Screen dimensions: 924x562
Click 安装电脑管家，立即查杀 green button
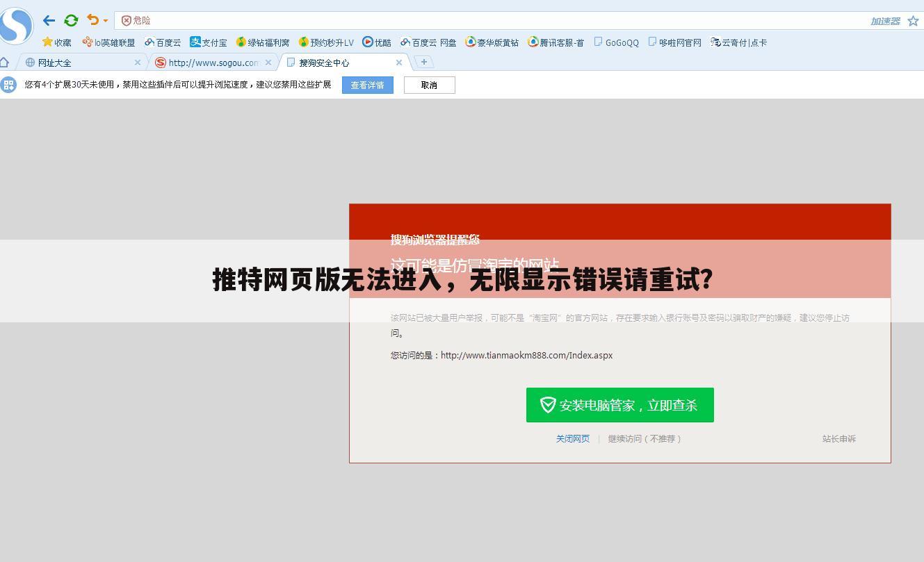[x=620, y=405]
